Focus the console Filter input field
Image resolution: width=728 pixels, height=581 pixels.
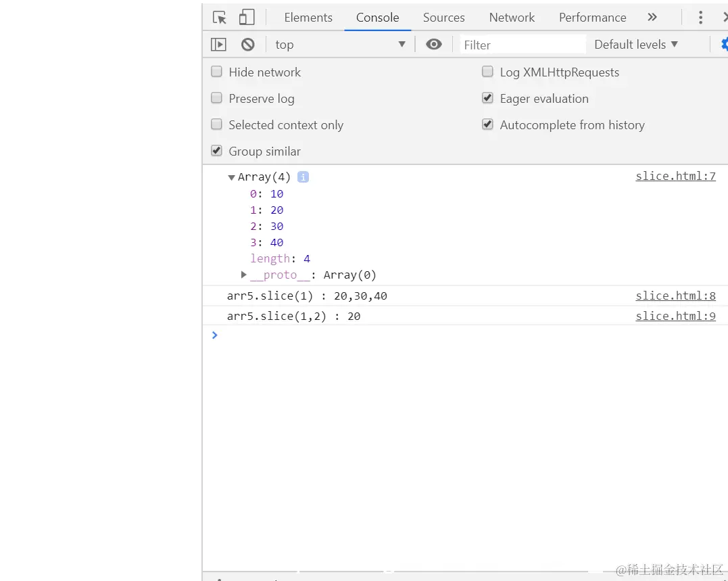[x=523, y=45]
